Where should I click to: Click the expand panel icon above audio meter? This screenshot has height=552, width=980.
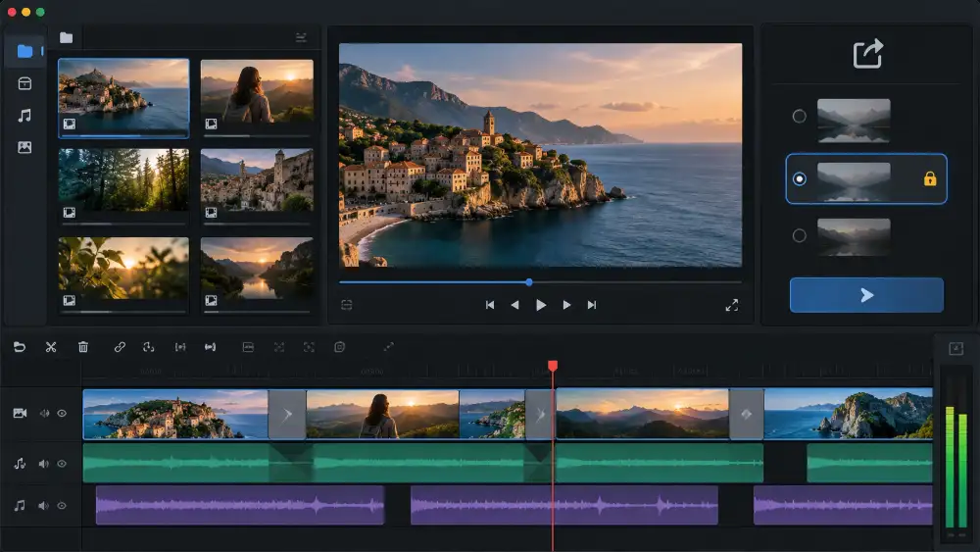pyautogui.click(x=956, y=349)
